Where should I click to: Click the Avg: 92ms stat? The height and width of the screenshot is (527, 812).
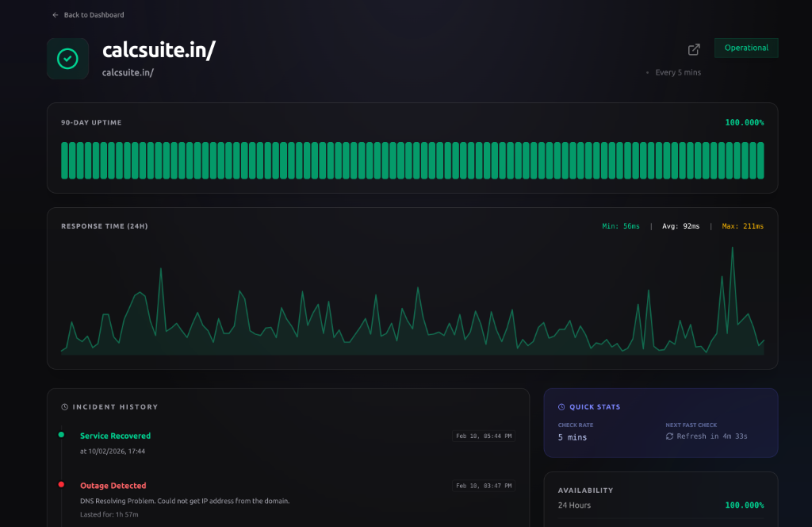(681, 226)
